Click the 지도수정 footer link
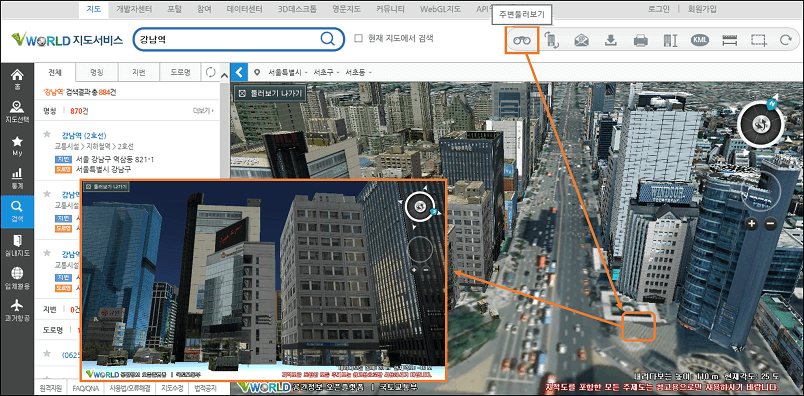Viewport: 804px width, 396px height. 172,388
